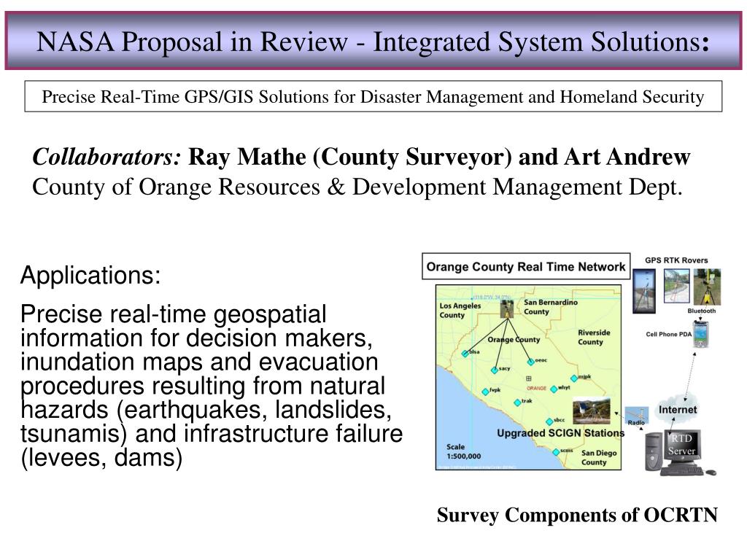Select the Radio antenna icon
Image resolution: width=747 pixels, height=560 pixels.
click(x=636, y=415)
